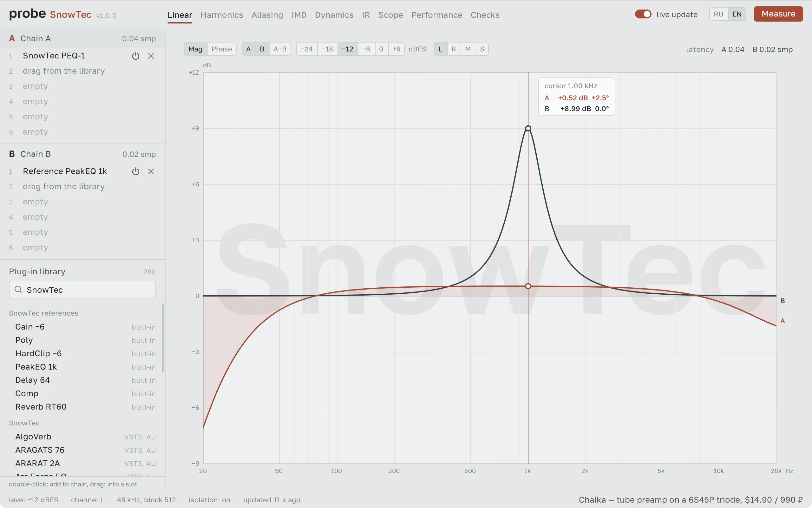This screenshot has width=812, height=508.
Task: Open the Harmonics tab
Action: pyautogui.click(x=222, y=15)
